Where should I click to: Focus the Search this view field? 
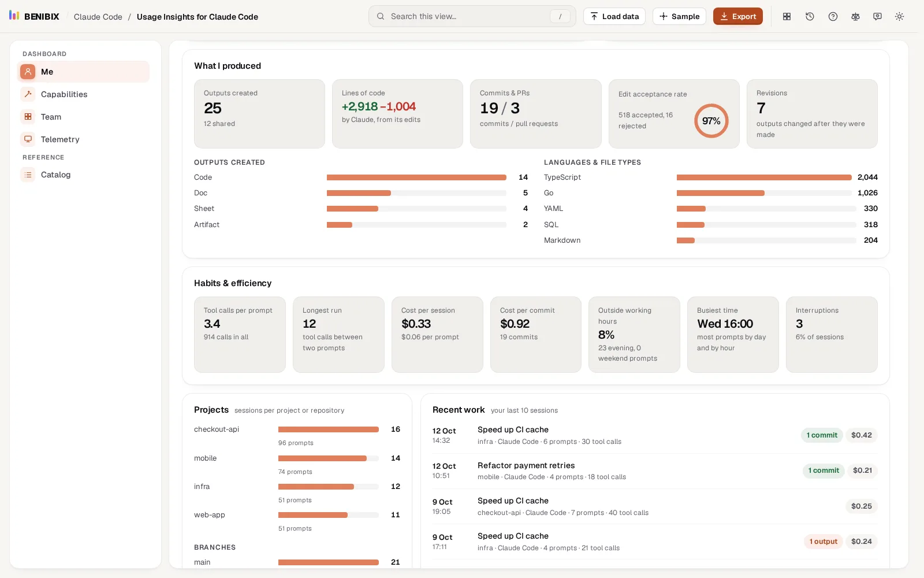coord(472,16)
